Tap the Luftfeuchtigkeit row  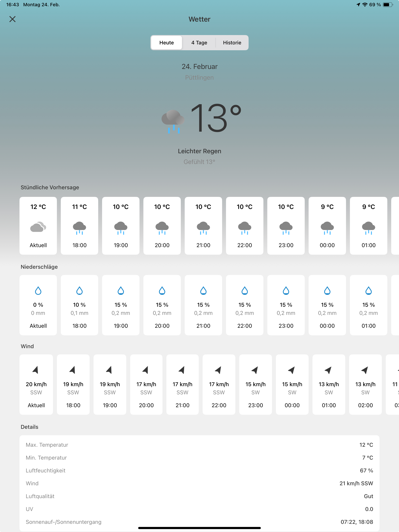[199, 470]
